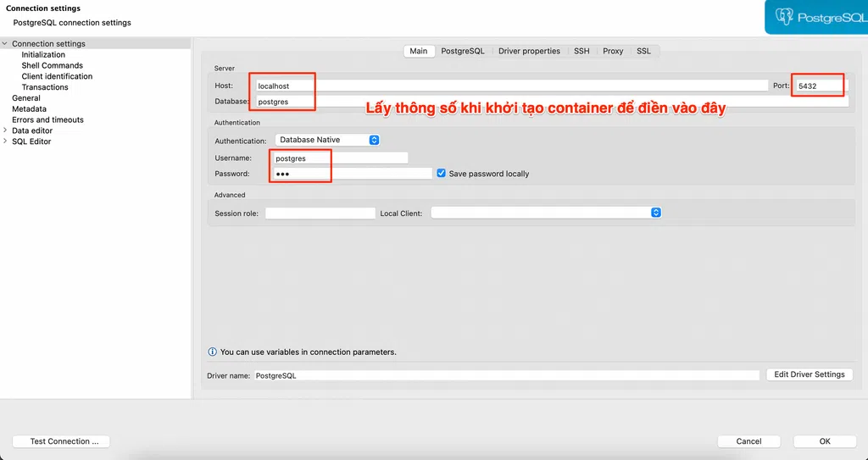Click the Database input field

pyautogui.click(x=551, y=102)
